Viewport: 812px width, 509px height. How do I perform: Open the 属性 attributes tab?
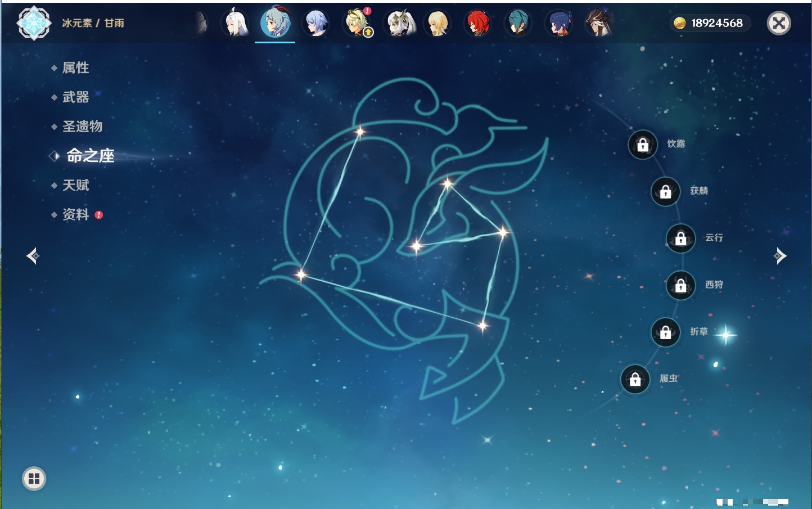tap(75, 68)
